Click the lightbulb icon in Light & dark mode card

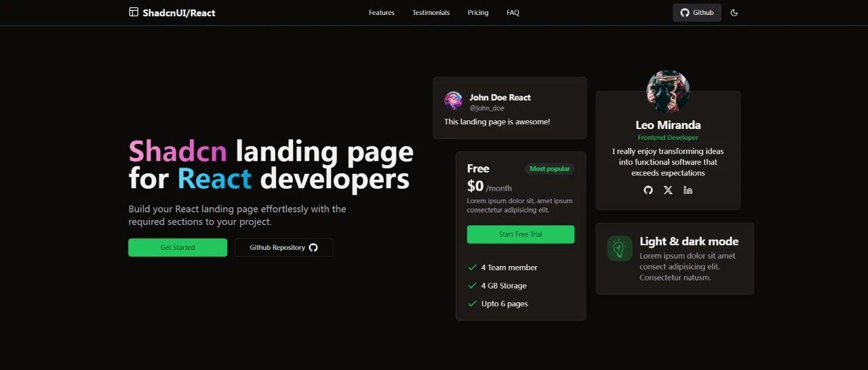coord(620,248)
